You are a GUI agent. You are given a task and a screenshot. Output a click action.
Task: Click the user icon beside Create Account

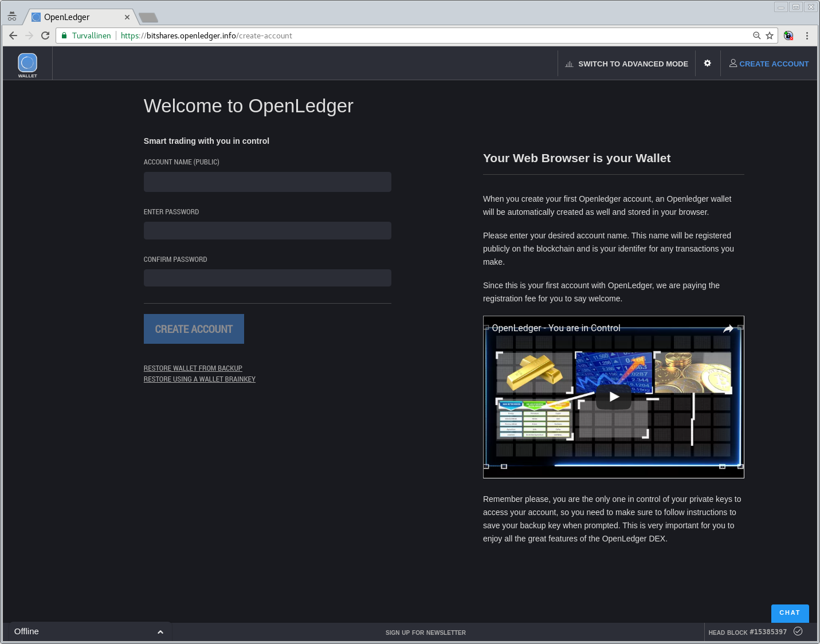(x=733, y=63)
